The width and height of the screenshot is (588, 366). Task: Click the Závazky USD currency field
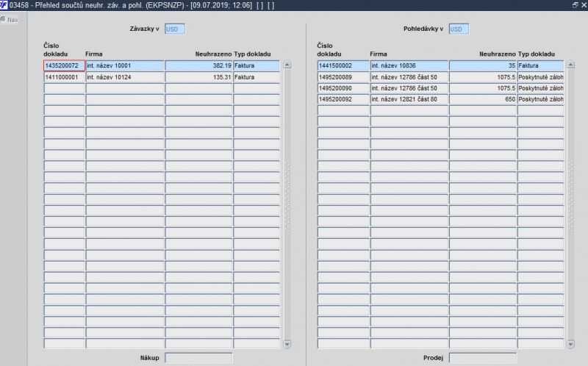pyautogui.click(x=175, y=29)
